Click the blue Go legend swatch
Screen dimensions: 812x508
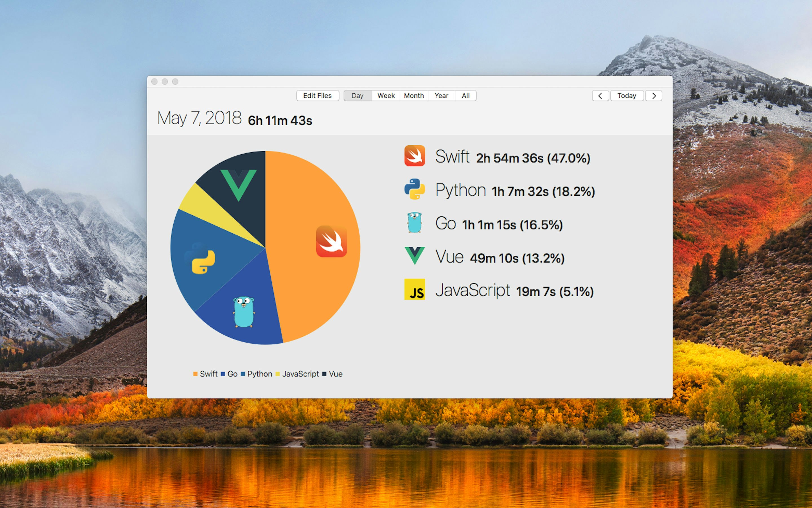tap(223, 374)
